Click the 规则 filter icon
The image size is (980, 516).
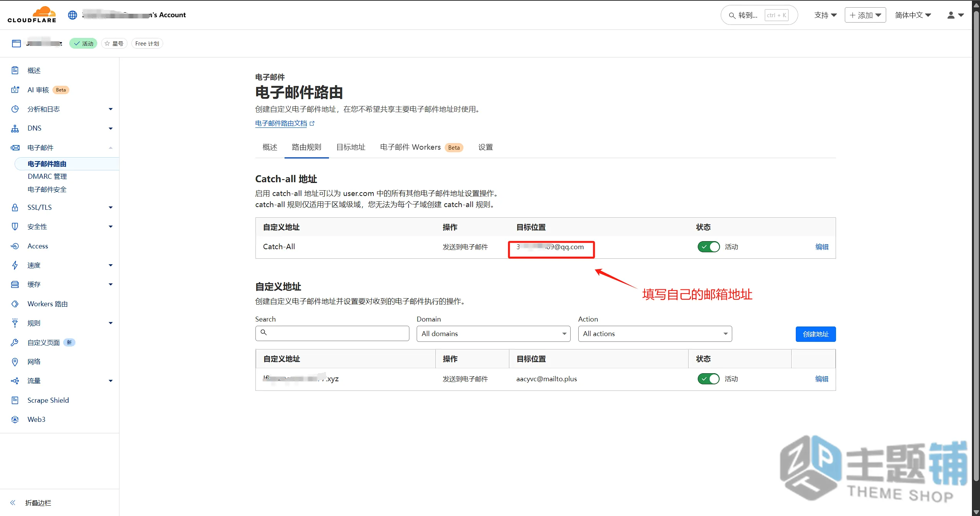pos(15,323)
